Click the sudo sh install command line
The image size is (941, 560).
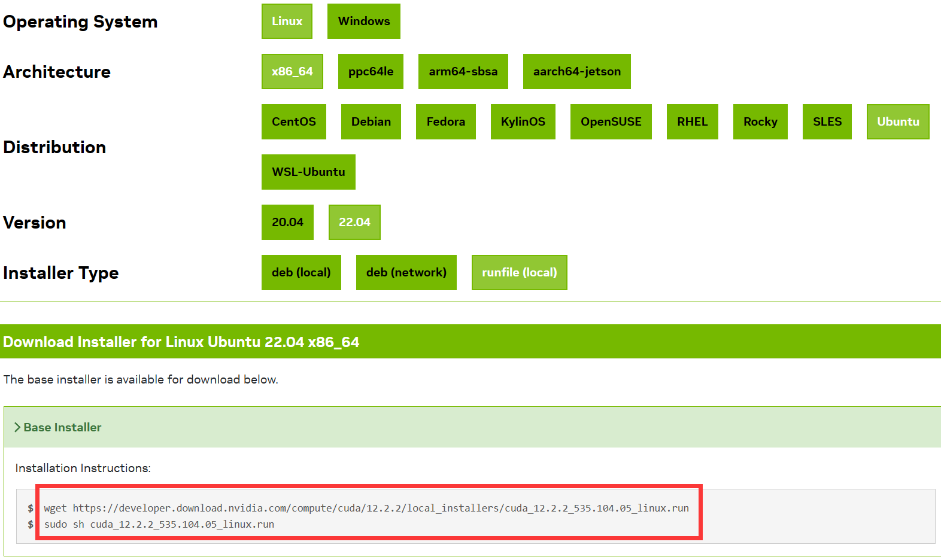[x=159, y=524]
